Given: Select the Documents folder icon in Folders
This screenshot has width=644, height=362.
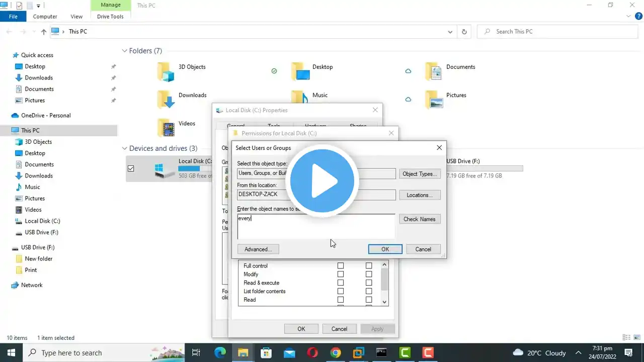Looking at the screenshot, I should [433, 72].
